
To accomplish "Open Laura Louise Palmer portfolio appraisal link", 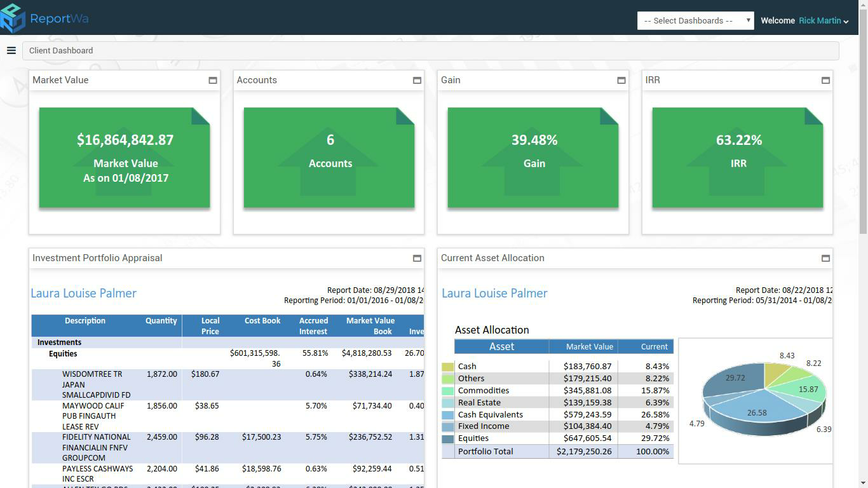I will click(x=83, y=293).
